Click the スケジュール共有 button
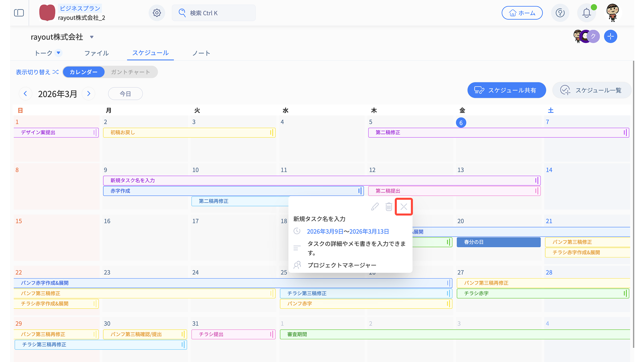644x362 pixels. [x=506, y=90]
